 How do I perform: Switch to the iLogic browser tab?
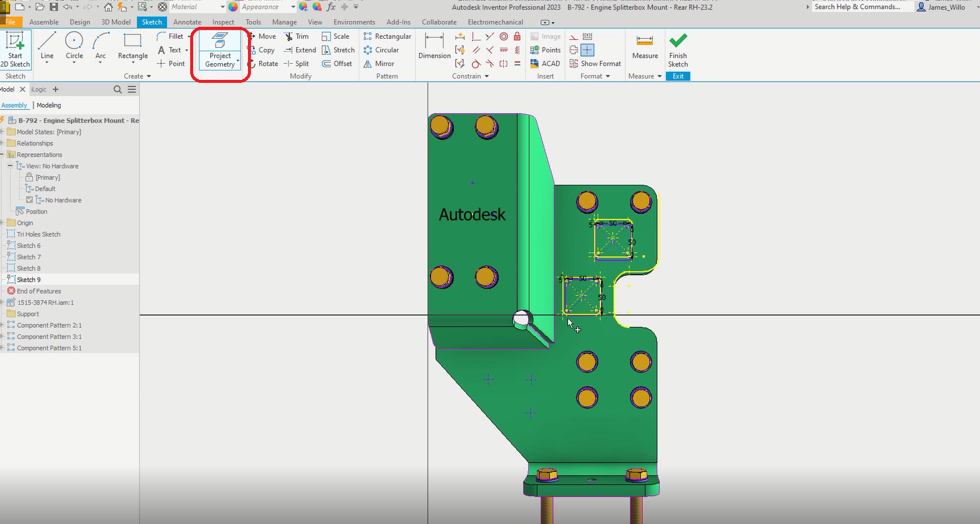tap(39, 89)
